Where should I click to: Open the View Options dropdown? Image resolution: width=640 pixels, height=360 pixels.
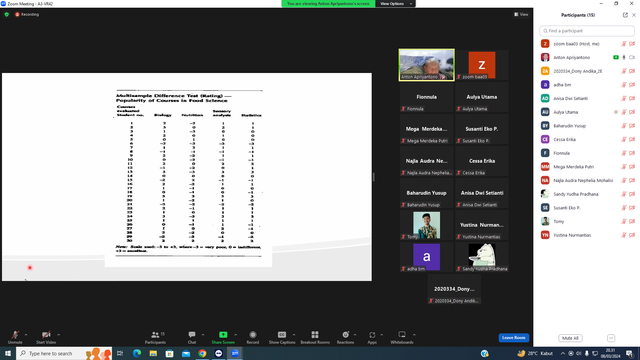point(395,4)
